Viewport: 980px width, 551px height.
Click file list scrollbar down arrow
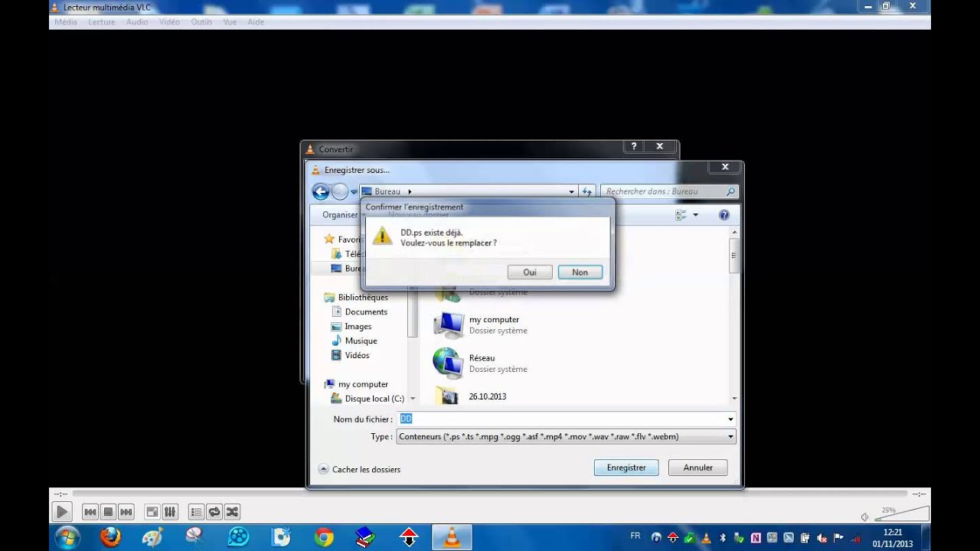tap(734, 398)
